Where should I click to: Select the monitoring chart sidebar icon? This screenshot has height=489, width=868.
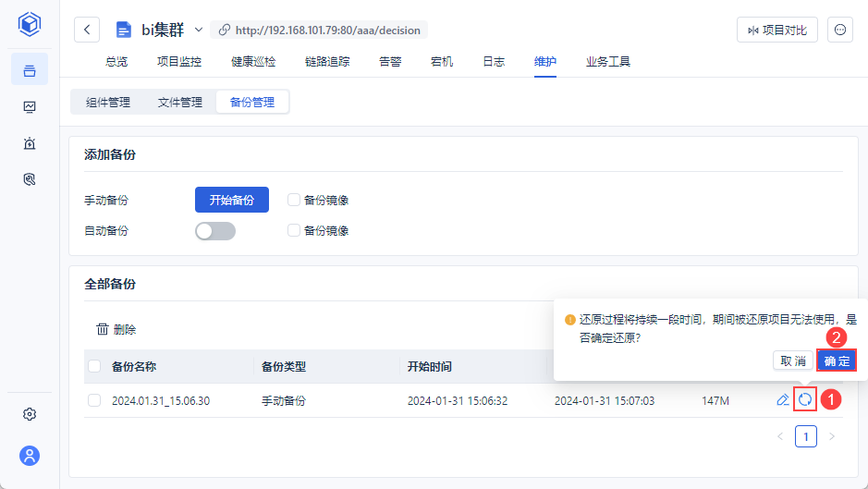[x=30, y=106]
